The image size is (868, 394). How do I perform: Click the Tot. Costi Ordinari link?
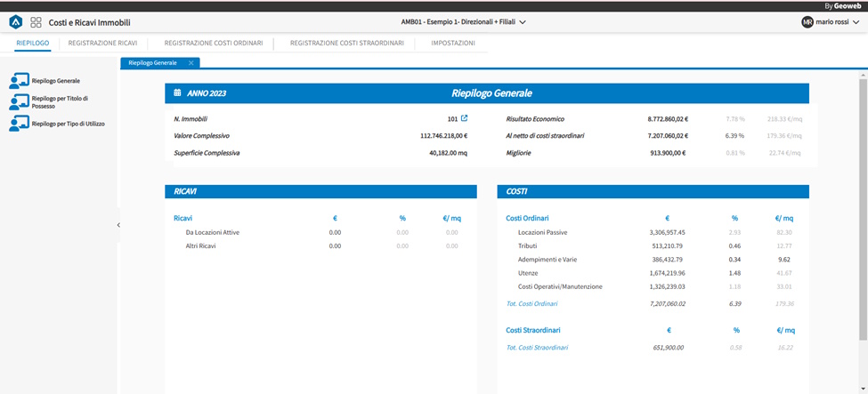click(x=534, y=303)
